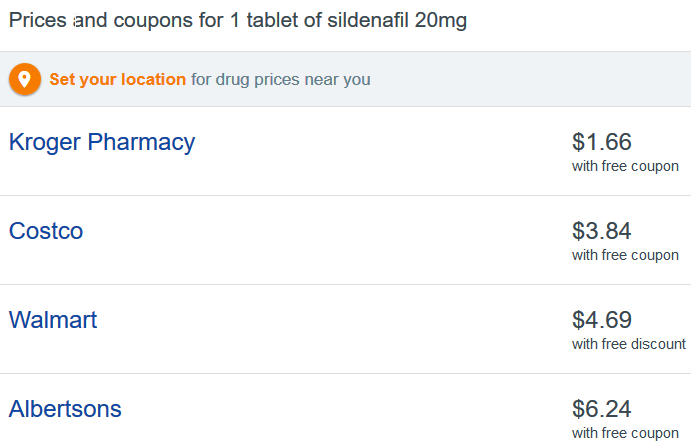Open the Kroger Pharmacy link
Image resolution: width=691 pixels, height=444 pixels.
(102, 142)
